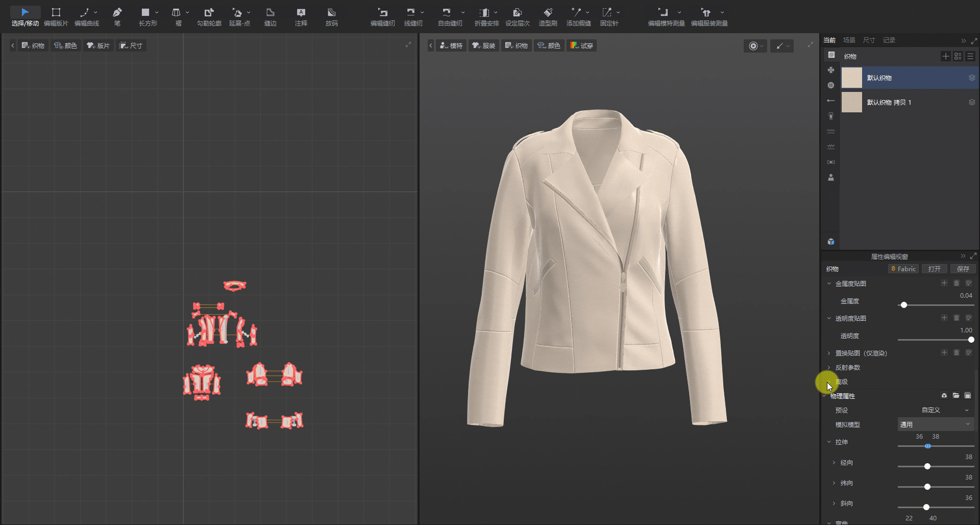Click the 保存 button in fabric properties

[963, 269]
